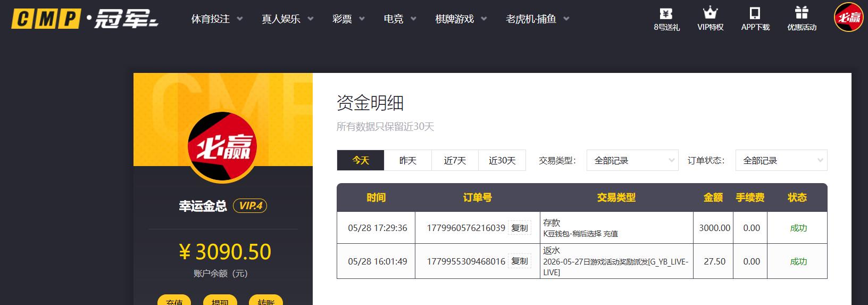This screenshot has height=305, width=868.
Task: Click the 金额 column header
Action: coord(713,197)
